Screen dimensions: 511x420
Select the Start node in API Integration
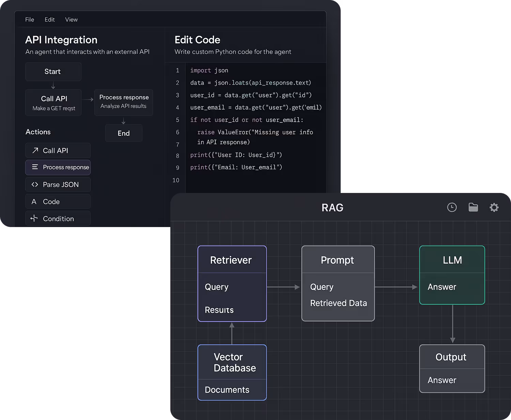tap(53, 72)
